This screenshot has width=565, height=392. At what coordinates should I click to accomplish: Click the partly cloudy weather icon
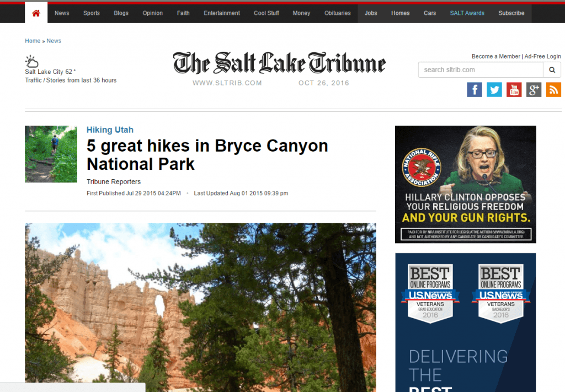click(x=31, y=61)
